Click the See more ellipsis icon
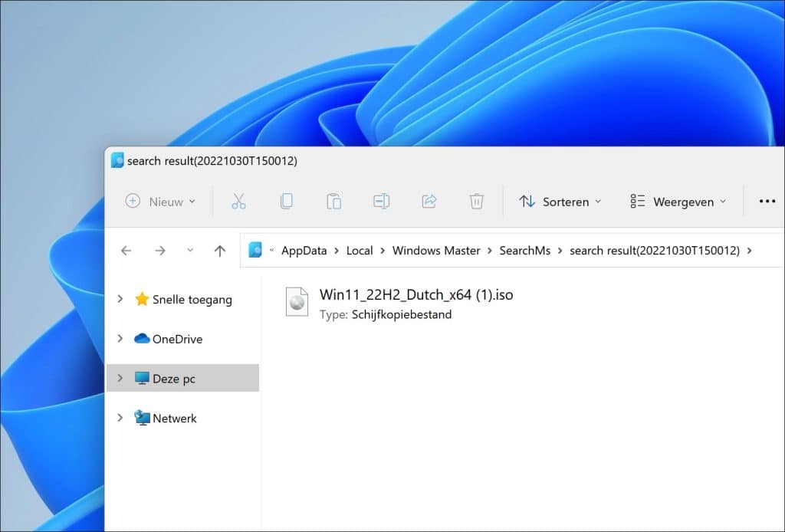This screenshot has width=785, height=532. pos(767,201)
